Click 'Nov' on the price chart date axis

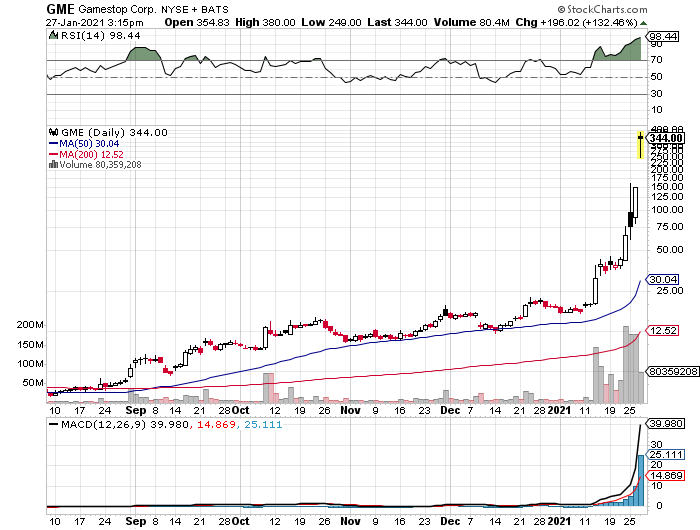tap(350, 410)
